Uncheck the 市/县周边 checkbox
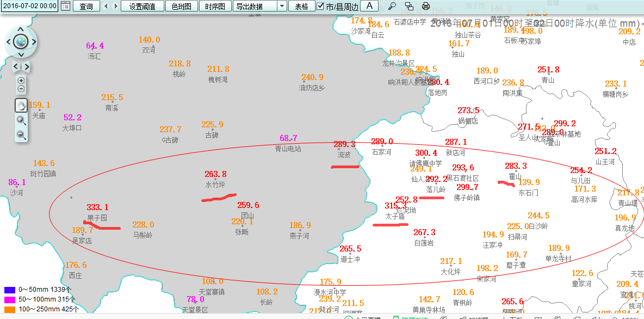This screenshot has width=644, height=319. 321,6
